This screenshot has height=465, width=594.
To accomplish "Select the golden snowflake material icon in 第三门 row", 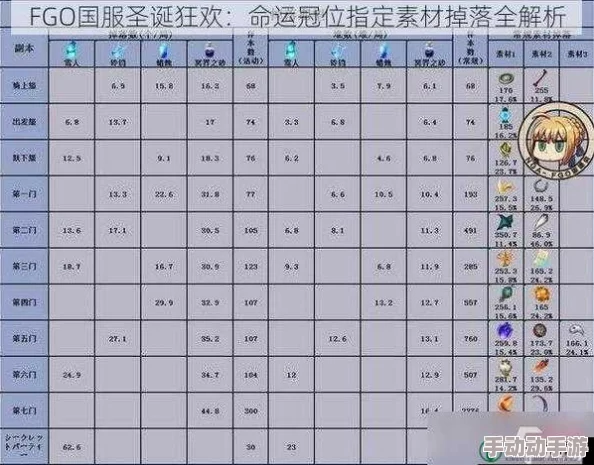I will point(506,258).
